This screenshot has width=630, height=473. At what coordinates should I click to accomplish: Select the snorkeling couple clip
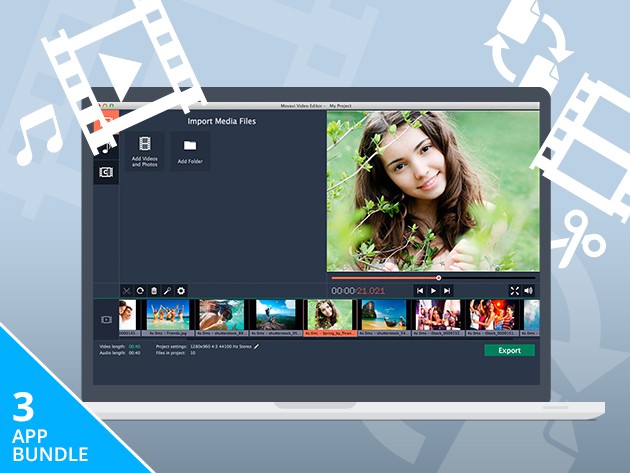point(222,317)
